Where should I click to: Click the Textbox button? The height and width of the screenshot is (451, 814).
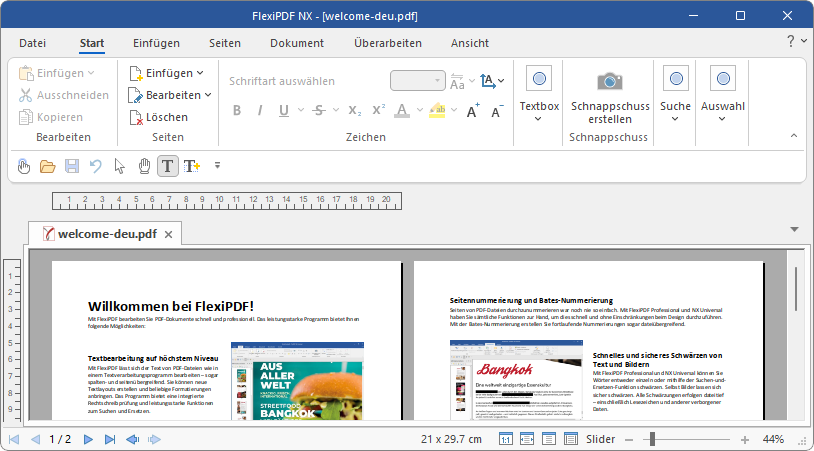pos(539,90)
